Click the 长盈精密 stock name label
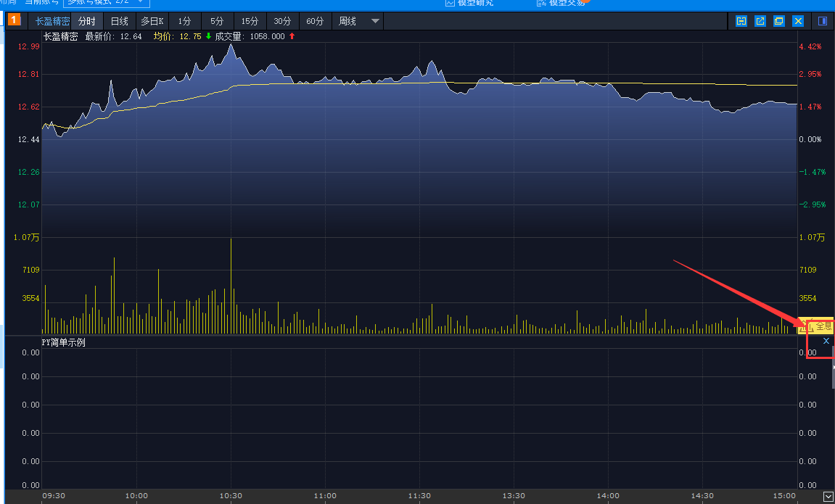This screenshot has width=835, height=504. pyautogui.click(x=52, y=21)
